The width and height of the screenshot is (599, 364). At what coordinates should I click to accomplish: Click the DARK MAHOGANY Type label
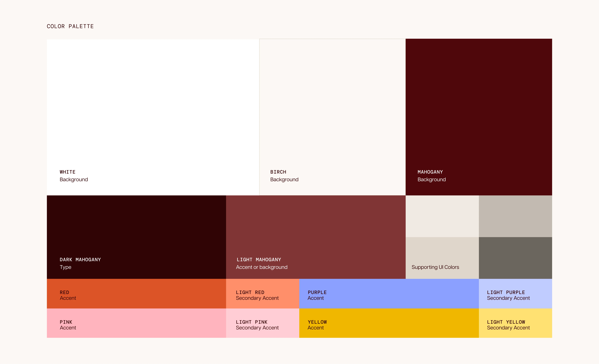click(x=80, y=259)
